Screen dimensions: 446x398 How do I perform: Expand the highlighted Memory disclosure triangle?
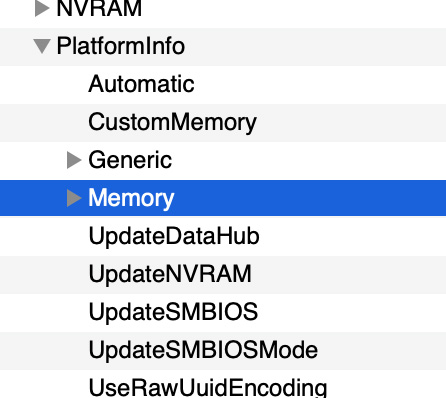(x=74, y=198)
